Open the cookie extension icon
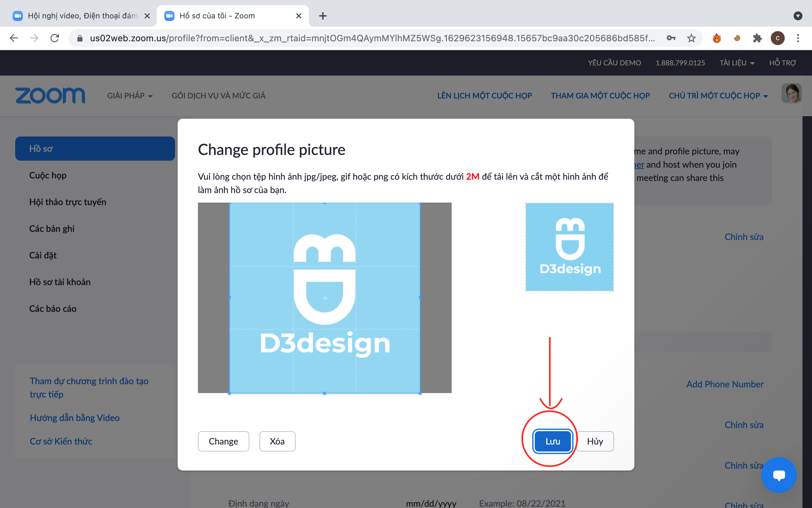Screen dimensions: 812x508 pyautogui.click(x=737, y=38)
